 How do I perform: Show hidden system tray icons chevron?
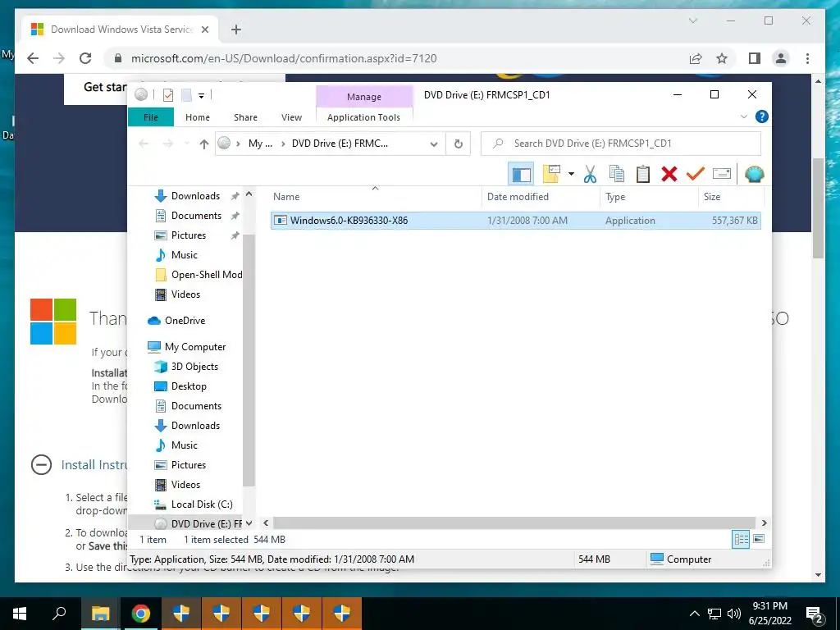point(694,614)
